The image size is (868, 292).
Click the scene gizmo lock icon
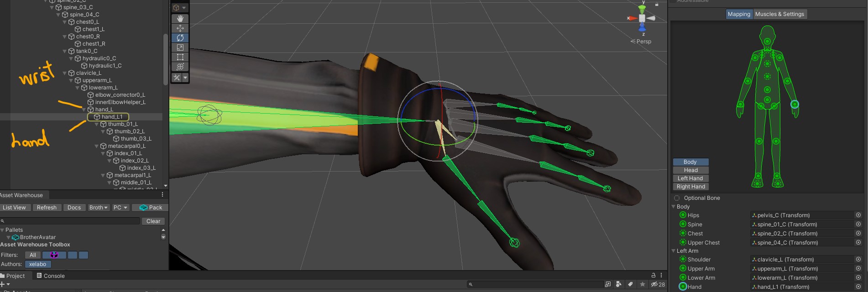(x=657, y=5)
